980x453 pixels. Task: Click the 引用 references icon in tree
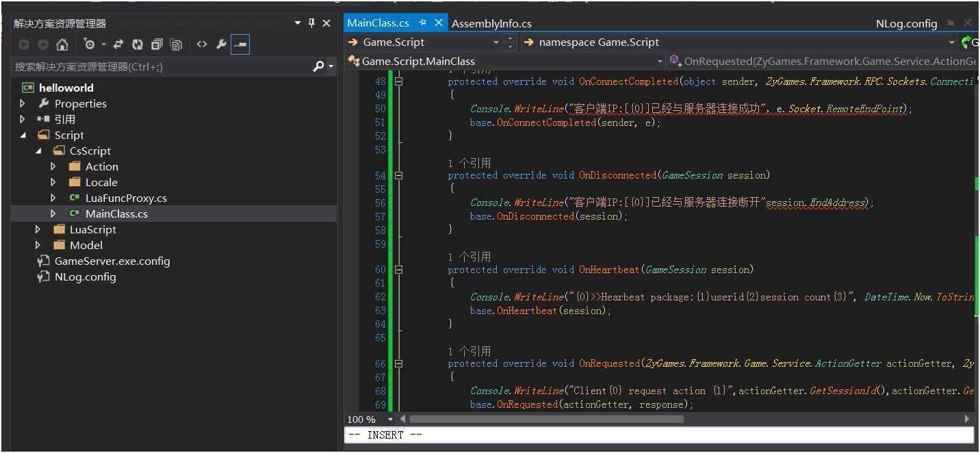point(44,119)
